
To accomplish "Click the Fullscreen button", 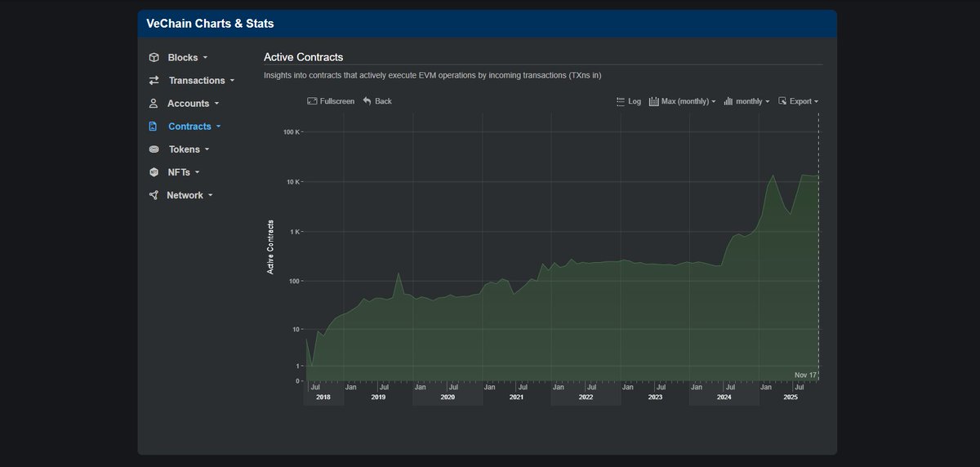I will point(331,101).
